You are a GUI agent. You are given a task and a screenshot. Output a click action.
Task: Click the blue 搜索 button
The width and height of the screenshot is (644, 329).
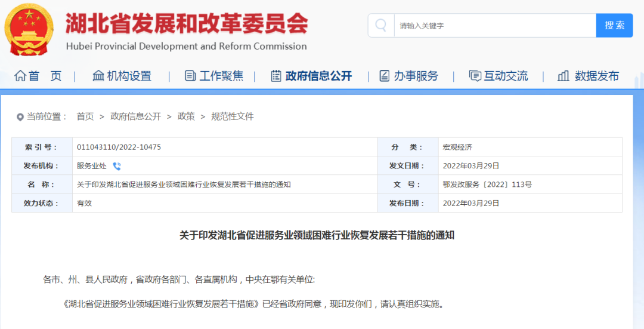click(x=614, y=26)
